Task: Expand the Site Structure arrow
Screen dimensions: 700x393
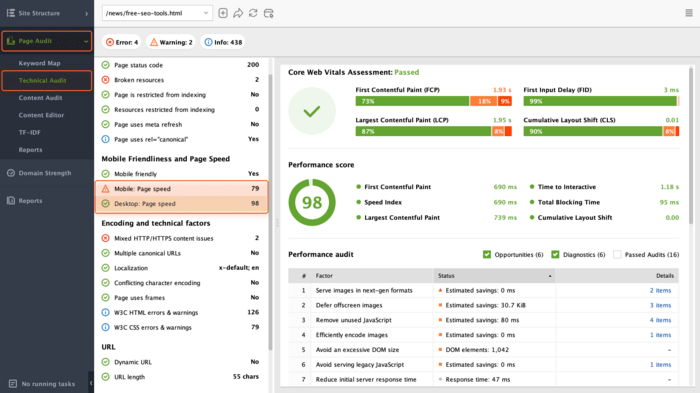Action: click(86, 13)
